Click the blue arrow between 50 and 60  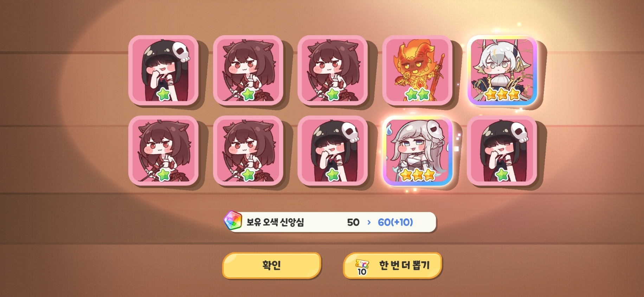369,222
